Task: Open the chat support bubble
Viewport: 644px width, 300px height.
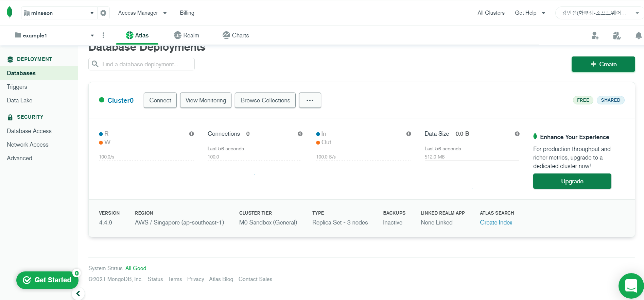Action: (631, 286)
